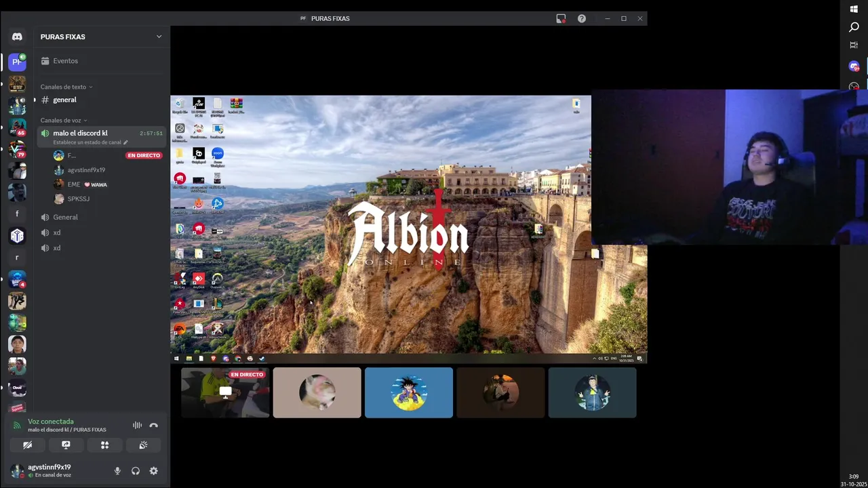Click the main Albion Online stream view
This screenshot has height=488, width=868.
tap(408, 229)
